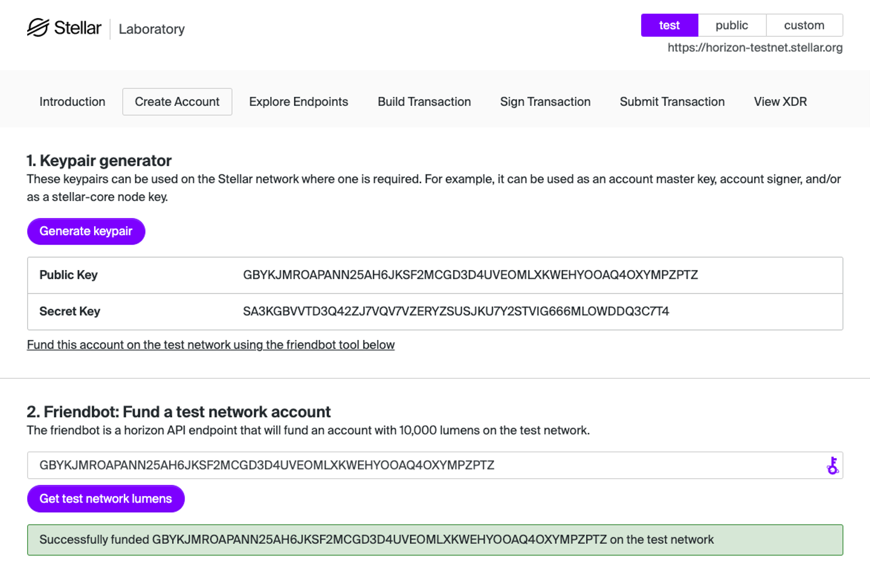870x588 pixels.
Task: Click the friendbot funding link
Action: click(x=210, y=344)
